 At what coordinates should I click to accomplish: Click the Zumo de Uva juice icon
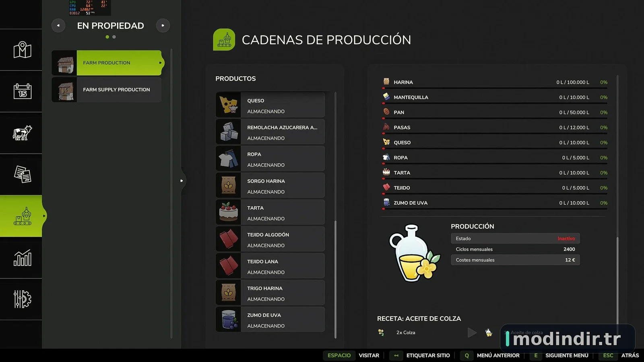(x=228, y=319)
